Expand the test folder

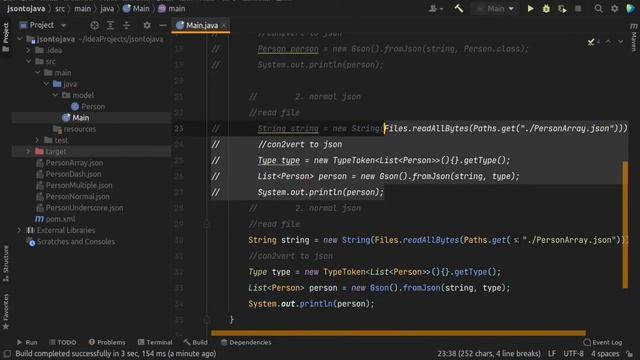pyautogui.click(x=38, y=140)
